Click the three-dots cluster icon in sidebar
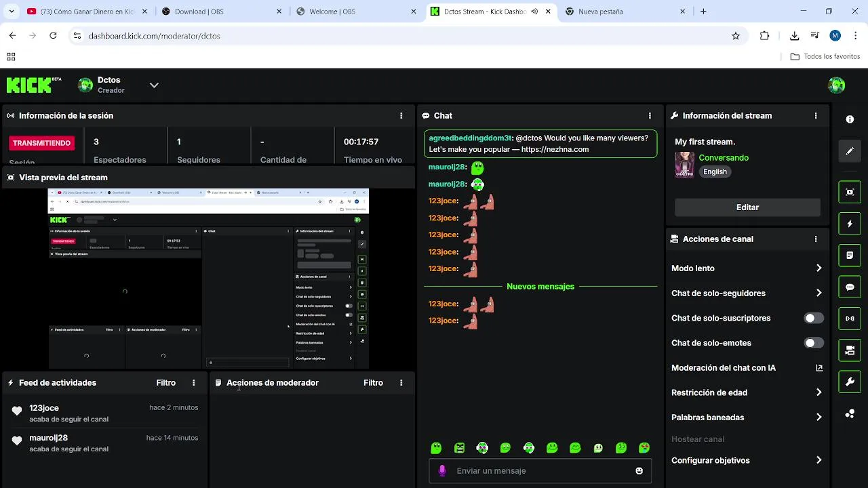The width and height of the screenshot is (868, 488). pos(850,414)
